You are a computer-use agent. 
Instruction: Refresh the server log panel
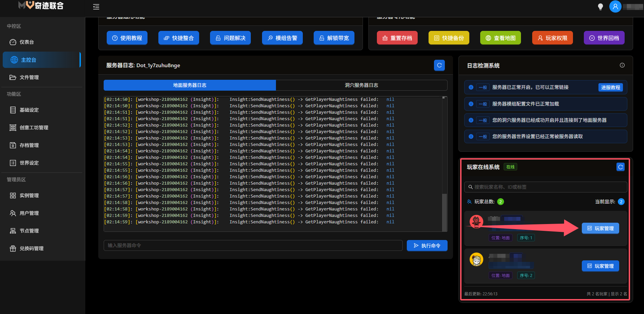pos(439,65)
